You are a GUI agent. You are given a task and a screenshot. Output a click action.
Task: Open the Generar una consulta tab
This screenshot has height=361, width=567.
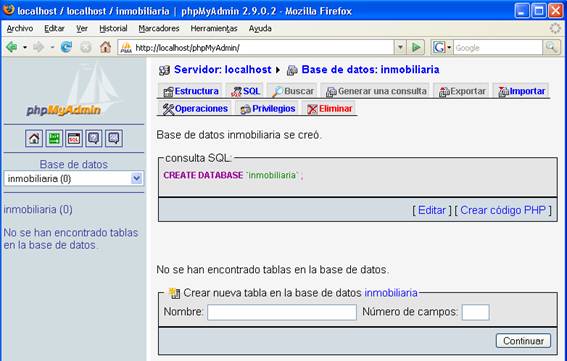tap(376, 91)
